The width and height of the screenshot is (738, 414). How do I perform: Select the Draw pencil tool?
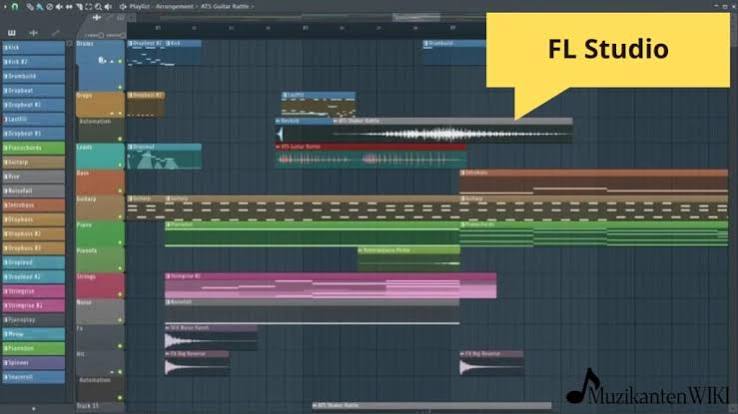coord(30,7)
